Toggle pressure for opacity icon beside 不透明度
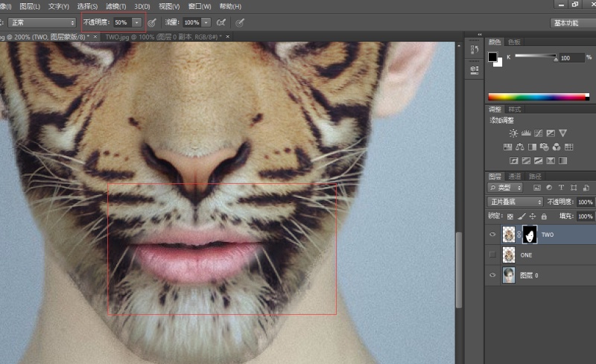 pyautogui.click(x=152, y=23)
